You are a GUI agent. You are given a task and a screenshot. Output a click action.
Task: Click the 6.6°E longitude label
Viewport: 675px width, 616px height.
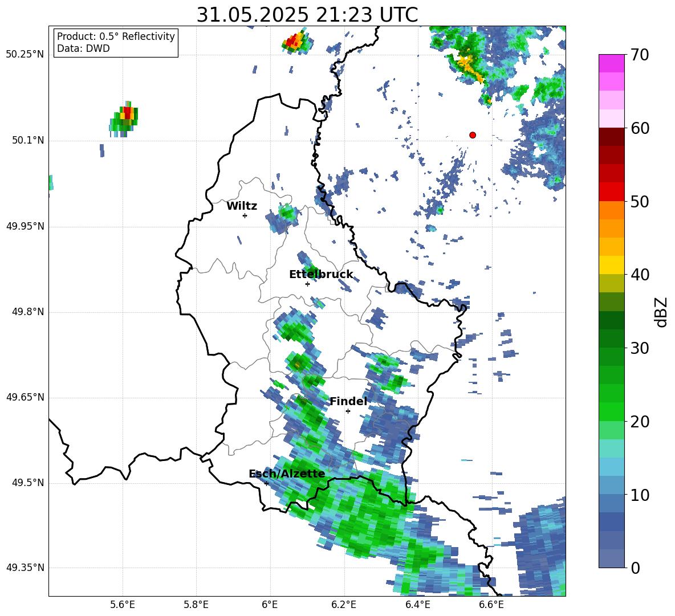[491, 605]
